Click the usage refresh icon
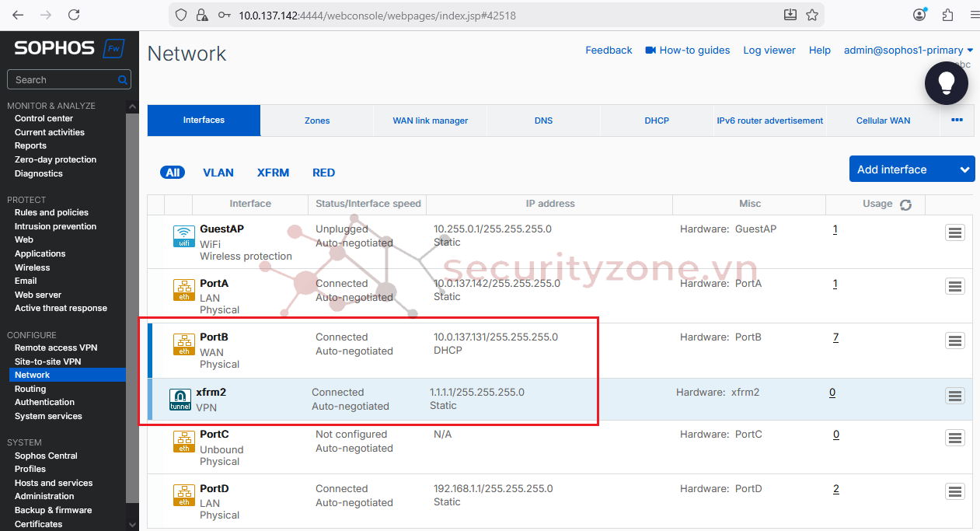The width and height of the screenshot is (980, 531). tap(905, 204)
